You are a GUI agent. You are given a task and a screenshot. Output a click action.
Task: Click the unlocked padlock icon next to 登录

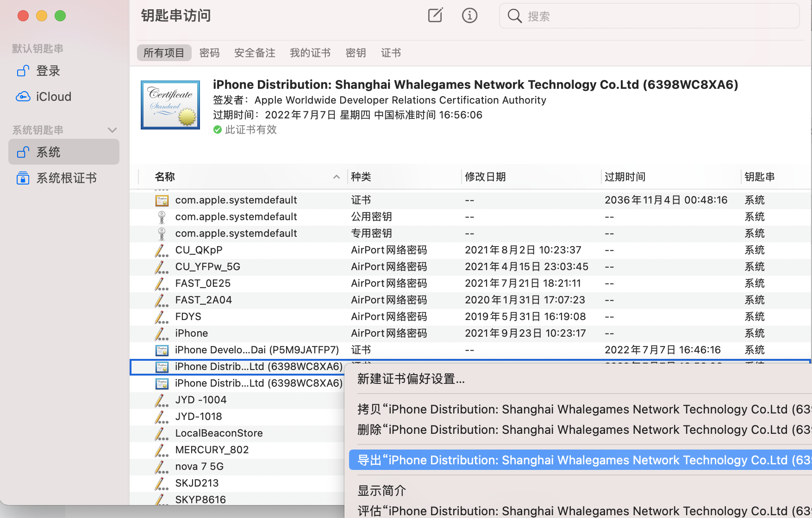pyautogui.click(x=23, y=71)
